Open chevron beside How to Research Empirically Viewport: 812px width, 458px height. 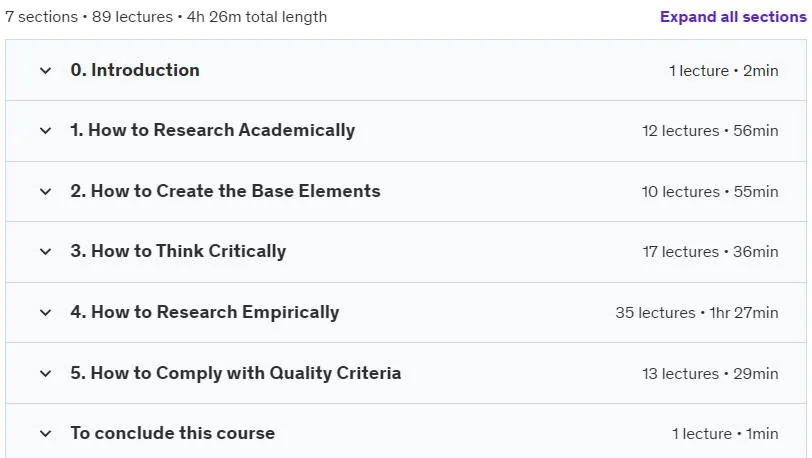pyautogui.click(x=46, y=313)
